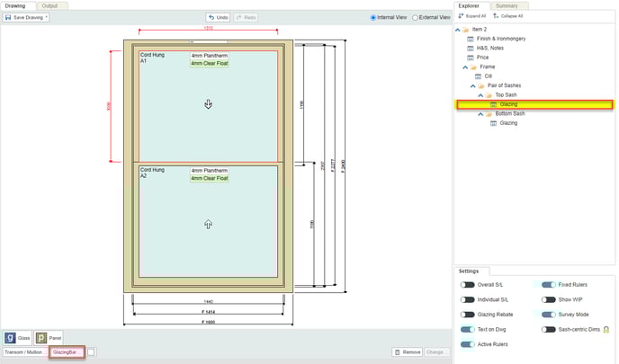The width and height of the screenshot is (619, 364).
Task: Select the Panel tool icon
Action: [x=41, y=338]
